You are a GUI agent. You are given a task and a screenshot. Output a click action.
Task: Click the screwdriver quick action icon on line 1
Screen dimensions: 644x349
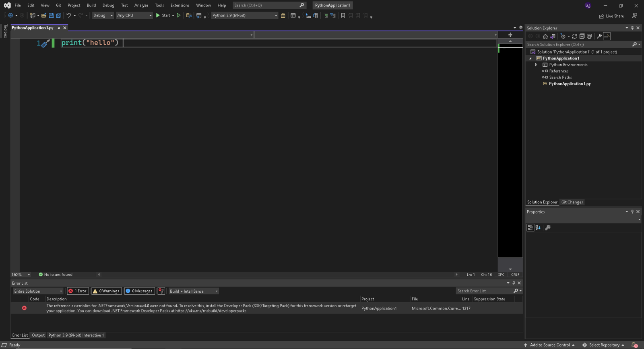[45, 43]
